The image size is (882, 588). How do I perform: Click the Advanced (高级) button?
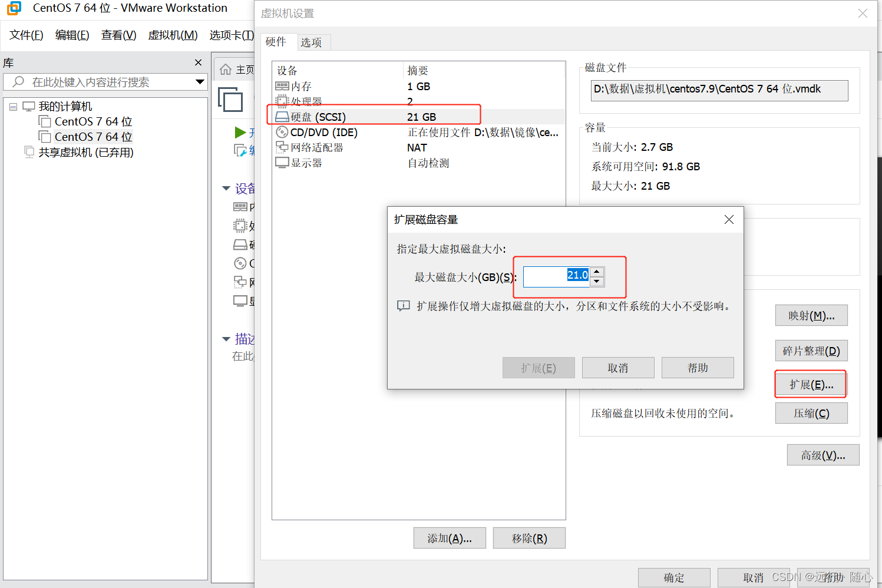point(823,455)
